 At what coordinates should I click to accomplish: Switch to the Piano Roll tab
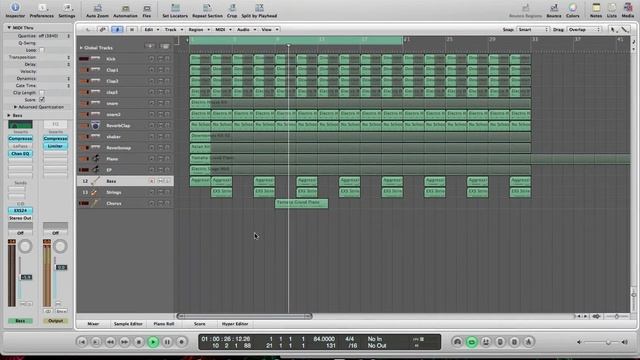pos(164,324)
